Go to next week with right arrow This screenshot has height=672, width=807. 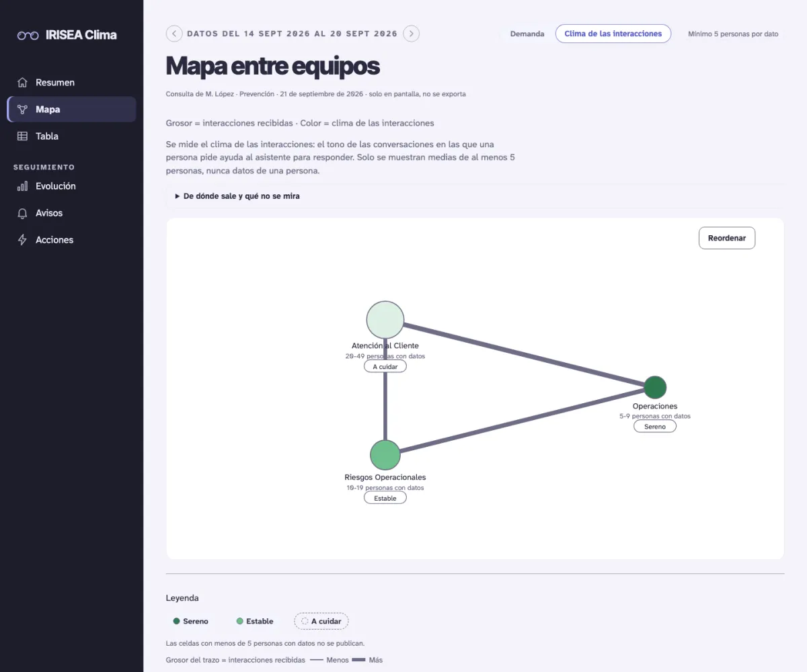coord(412,34)
